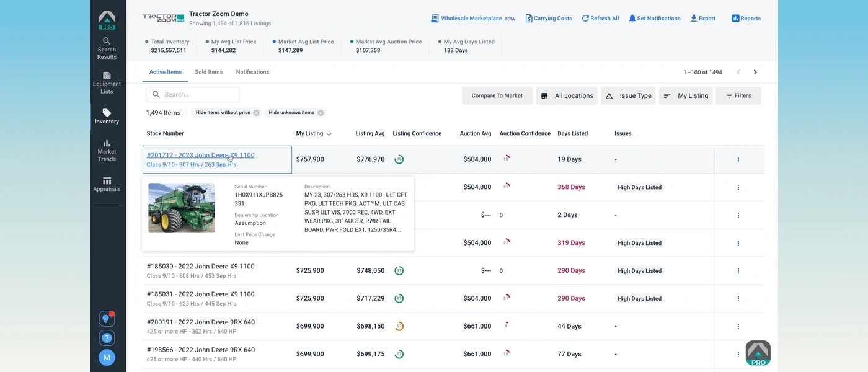Open the lightbulb tips icon
Screen dimensions: 868x372
pyautogui.click(x=107, y=319)
